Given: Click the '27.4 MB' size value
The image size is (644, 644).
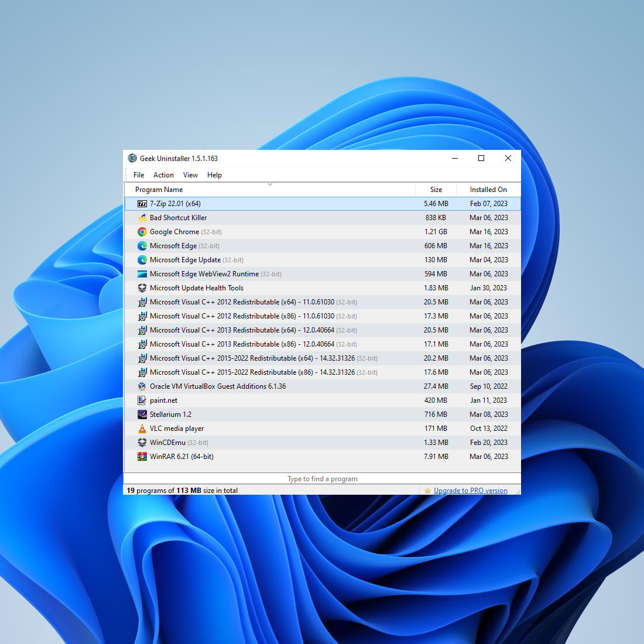Looking at the screenshot, I should pos(436,386).
